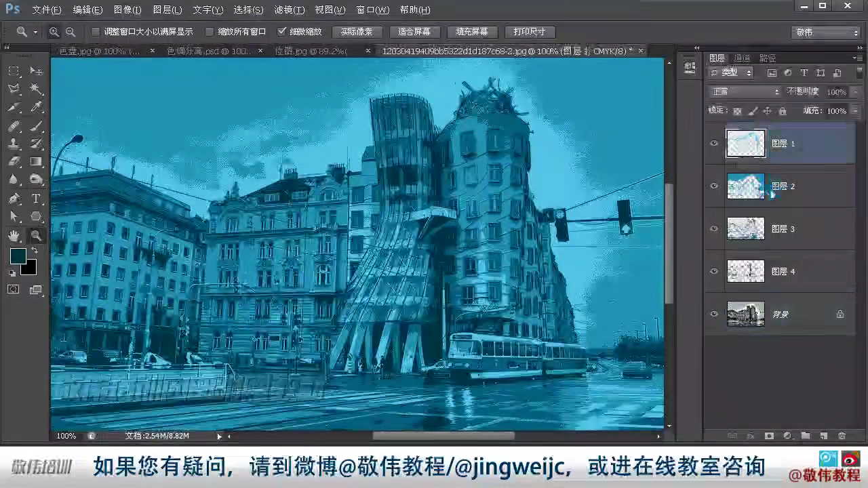Image resolution: width=868 pixels, height=488 pixels.
Task: Select the Clone Stamp tool
Action: pyautogui.click(x=14, y=144)
